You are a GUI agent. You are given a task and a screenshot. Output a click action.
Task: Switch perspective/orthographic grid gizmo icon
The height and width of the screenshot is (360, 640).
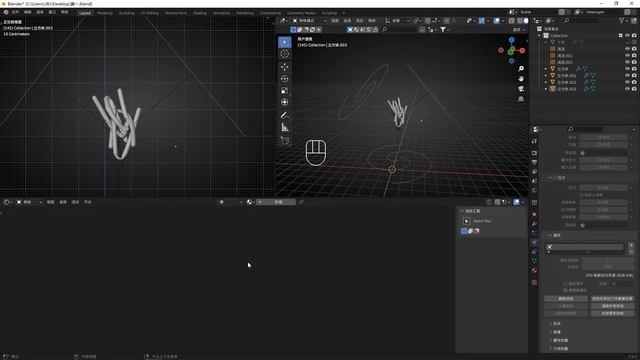point(521,99)
